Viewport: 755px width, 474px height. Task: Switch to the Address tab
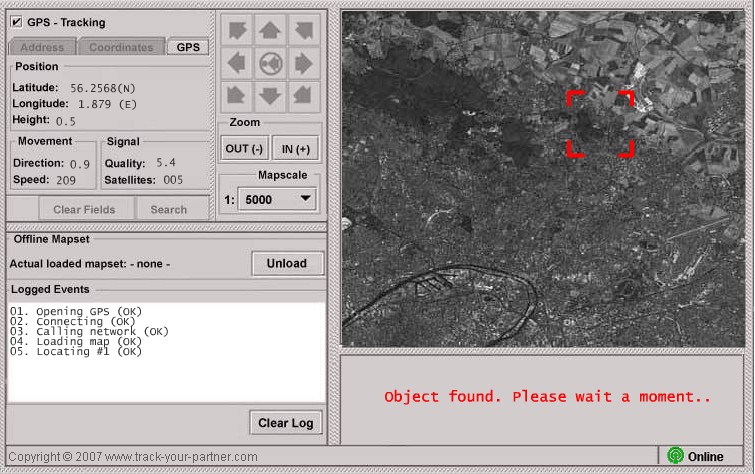[42, 47]
